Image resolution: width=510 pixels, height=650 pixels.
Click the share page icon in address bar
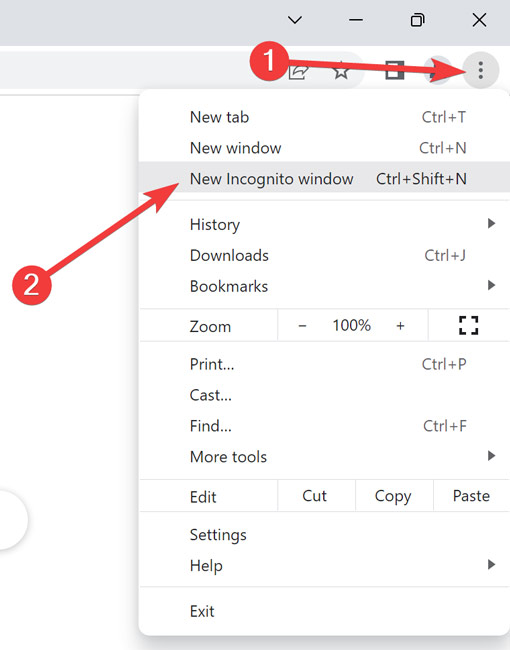click(299, 71)
